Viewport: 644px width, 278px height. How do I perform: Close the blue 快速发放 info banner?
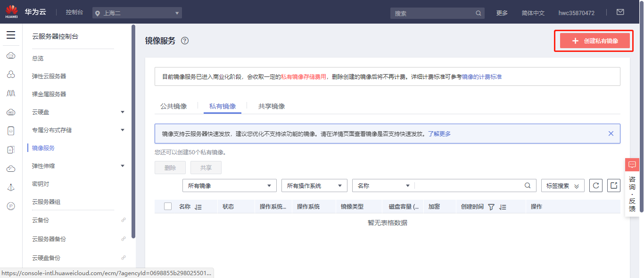tap(611, 134)
